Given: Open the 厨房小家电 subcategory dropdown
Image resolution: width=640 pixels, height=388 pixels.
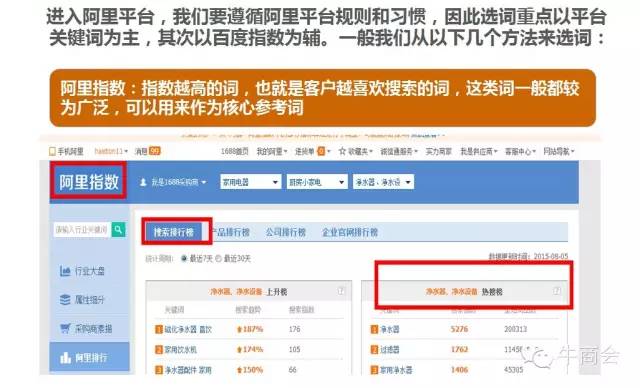Looking at the screenshot, I should pos(317,182).
